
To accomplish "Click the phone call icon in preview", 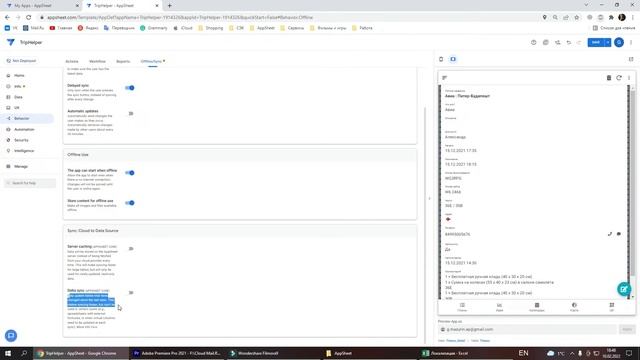I will [610, 234].
